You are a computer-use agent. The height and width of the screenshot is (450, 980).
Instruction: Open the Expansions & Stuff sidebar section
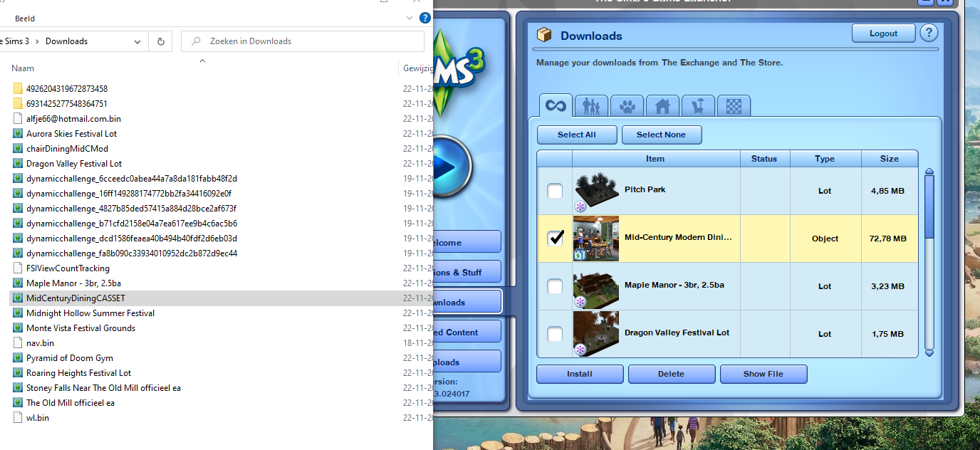pyautogui.click(x=467, y=272)
